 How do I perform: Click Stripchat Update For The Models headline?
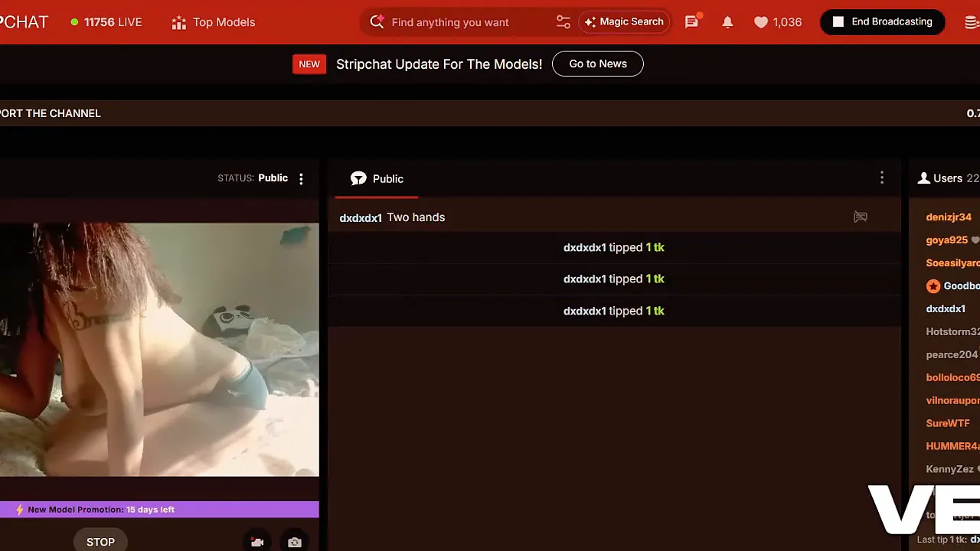pyautogui.click(x=439, y=64)
